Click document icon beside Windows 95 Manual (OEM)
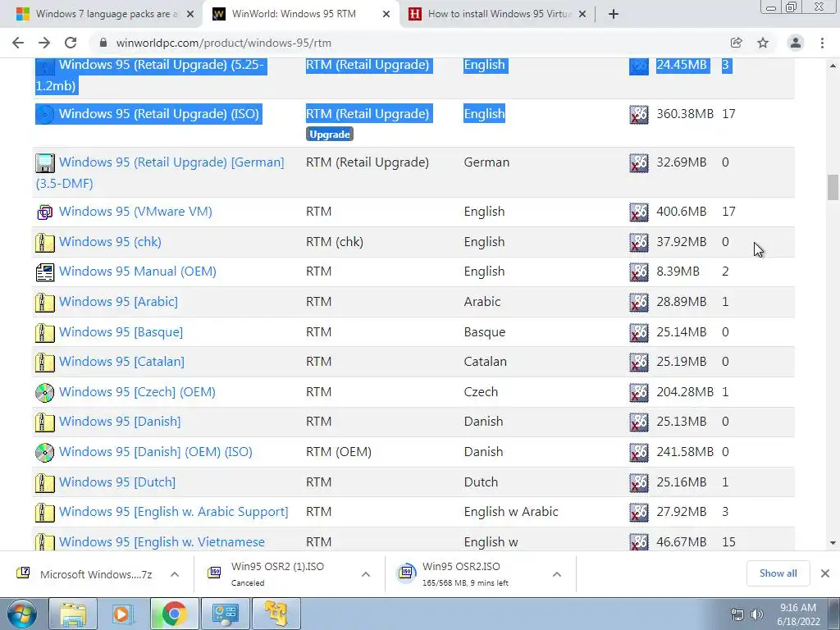The image size is (840, 630). click(45, 272)
